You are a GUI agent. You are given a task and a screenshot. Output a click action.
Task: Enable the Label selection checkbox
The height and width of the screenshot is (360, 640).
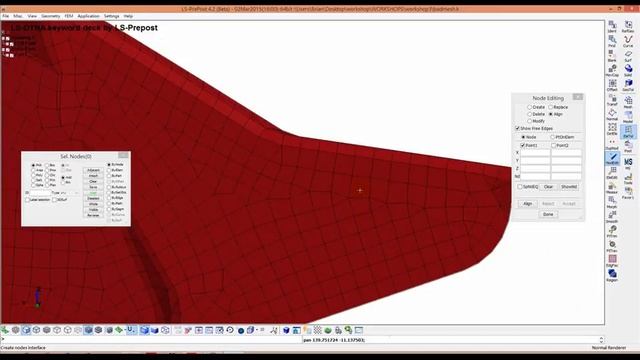coord(27,200)
